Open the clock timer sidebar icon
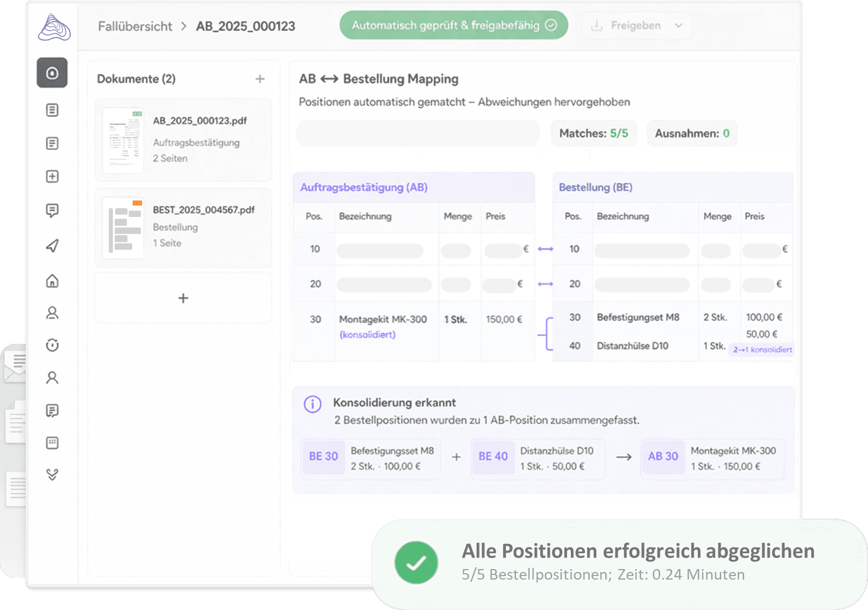This screenshot has height=610, width=868. click(52, 345)
